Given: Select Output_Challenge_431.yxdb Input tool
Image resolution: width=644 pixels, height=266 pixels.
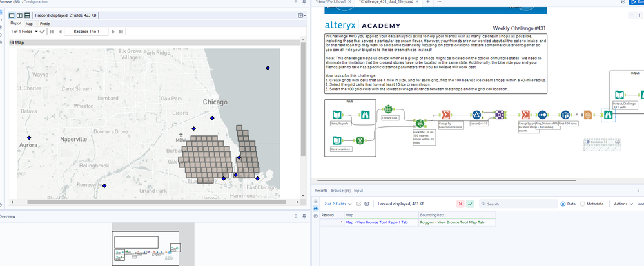Looking at the screenshot, I should 620,95.
